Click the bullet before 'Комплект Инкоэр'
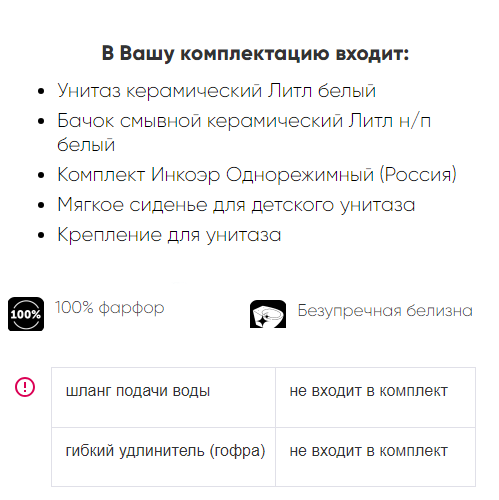This screenshot has width=499, height=500. (x=41, y=175)
